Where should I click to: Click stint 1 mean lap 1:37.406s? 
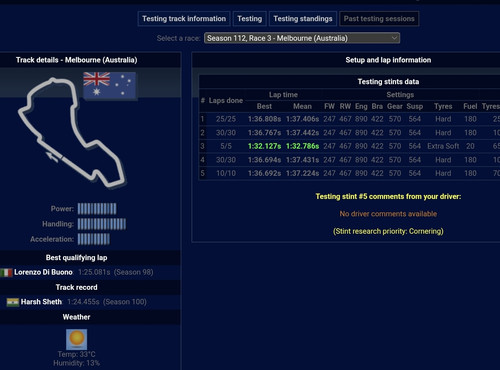[302, 119]
